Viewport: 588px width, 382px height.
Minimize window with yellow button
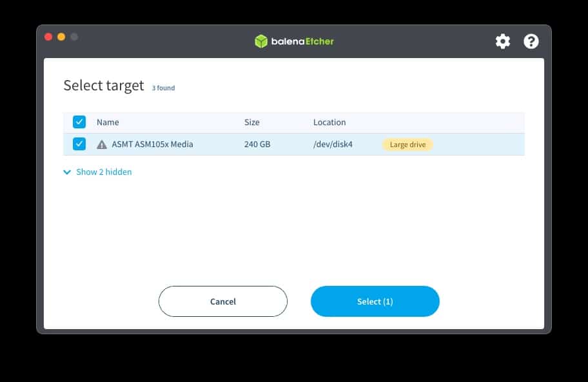(61, 37)
